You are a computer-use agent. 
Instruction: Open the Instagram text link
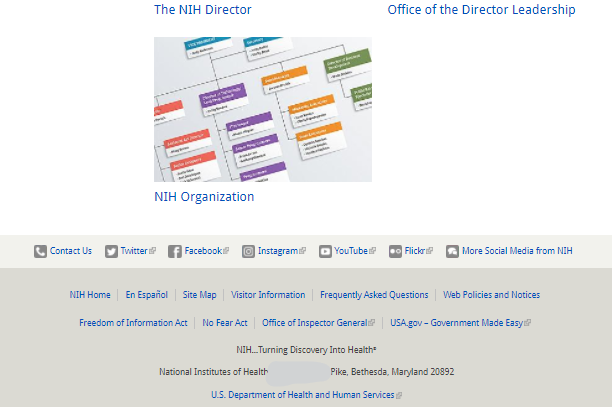278,251
